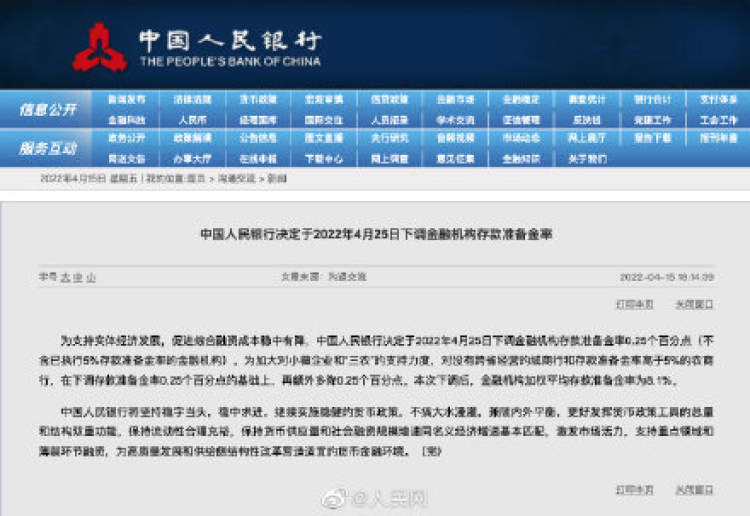Select the 金融稳定 menu item

coord(521,99)
